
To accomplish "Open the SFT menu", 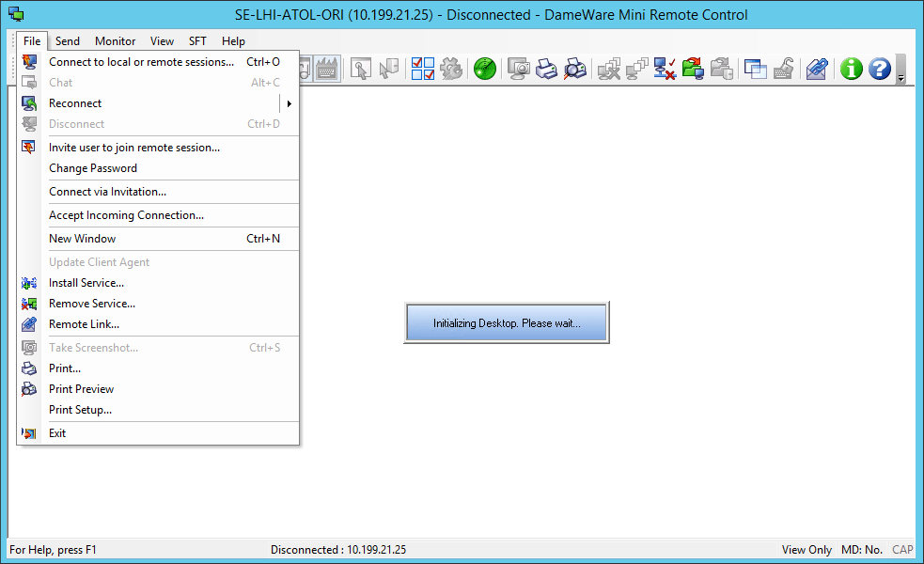I will pyautogui.click(x=198, y=41).
